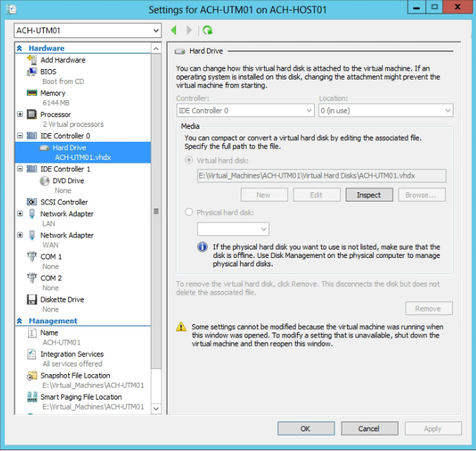Open the Location dropdown showing 0 (in use)
The width and height of the screenshot is (476, 451).
[x=386, y=111]
